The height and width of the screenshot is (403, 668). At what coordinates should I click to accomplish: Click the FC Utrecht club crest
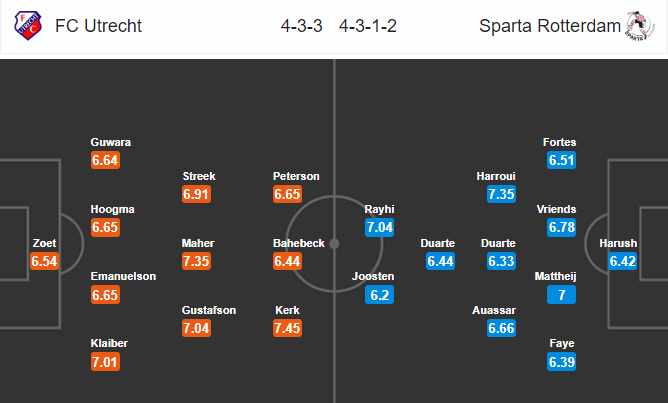(28, 26)
